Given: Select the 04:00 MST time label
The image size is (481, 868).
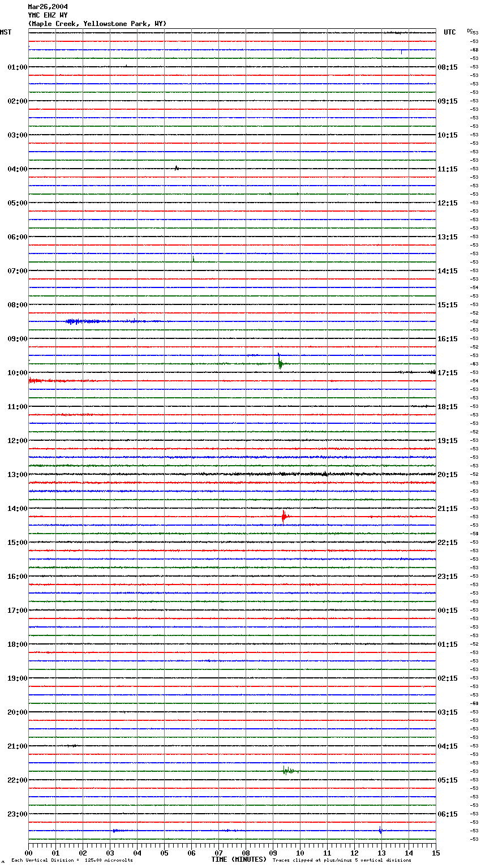Looking at the screenshot, I should [18, 169].
